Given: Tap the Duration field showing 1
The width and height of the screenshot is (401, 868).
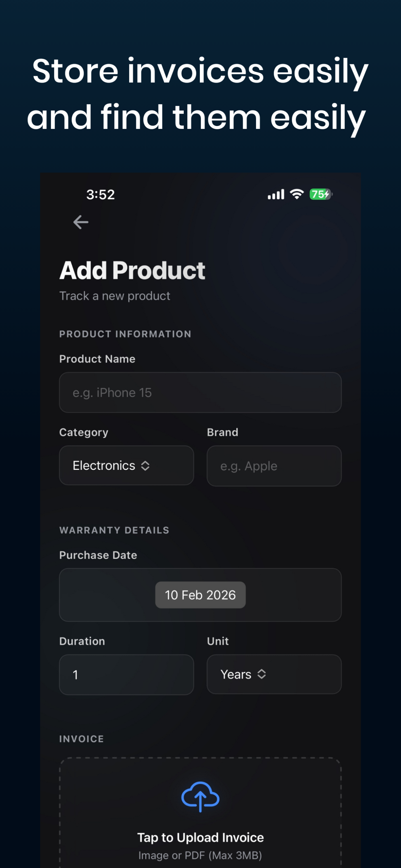Looking at the screenshot, I should [x=126, y=674].
